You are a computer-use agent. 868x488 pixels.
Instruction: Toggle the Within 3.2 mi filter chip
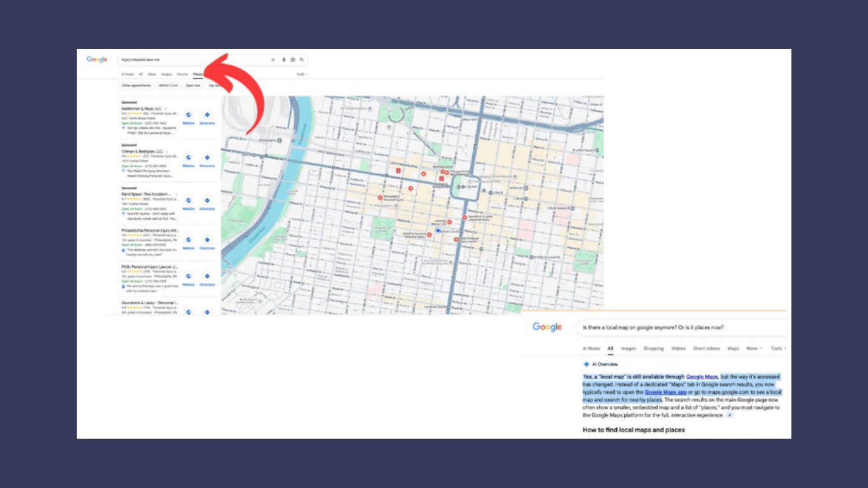pyautogui.click(x=168, y=85)
